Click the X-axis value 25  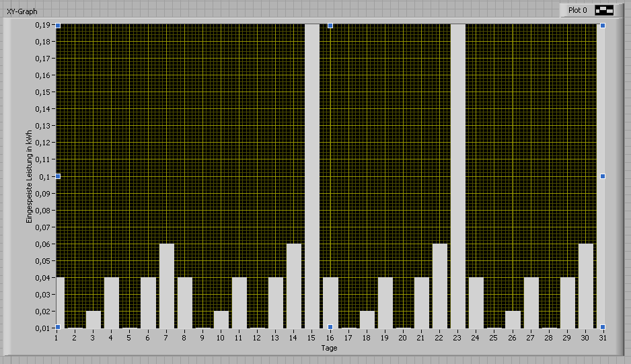click(x=493, y=338)
